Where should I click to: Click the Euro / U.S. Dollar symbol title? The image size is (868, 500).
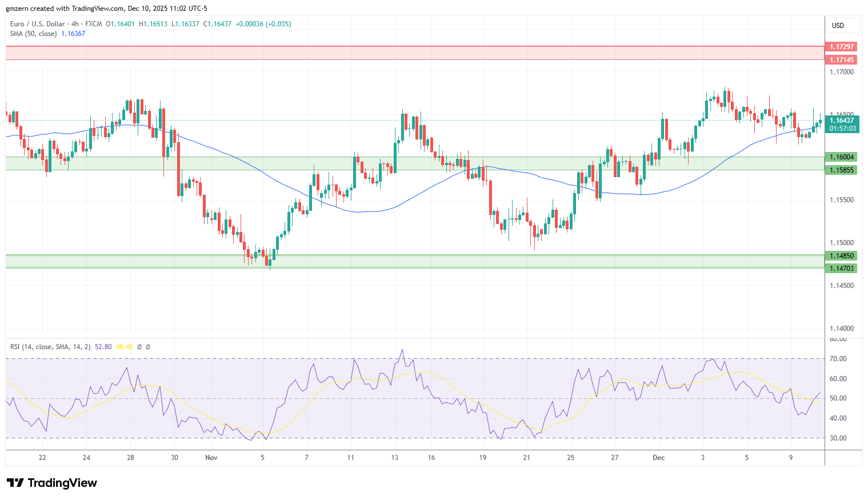tap(39, 24)
